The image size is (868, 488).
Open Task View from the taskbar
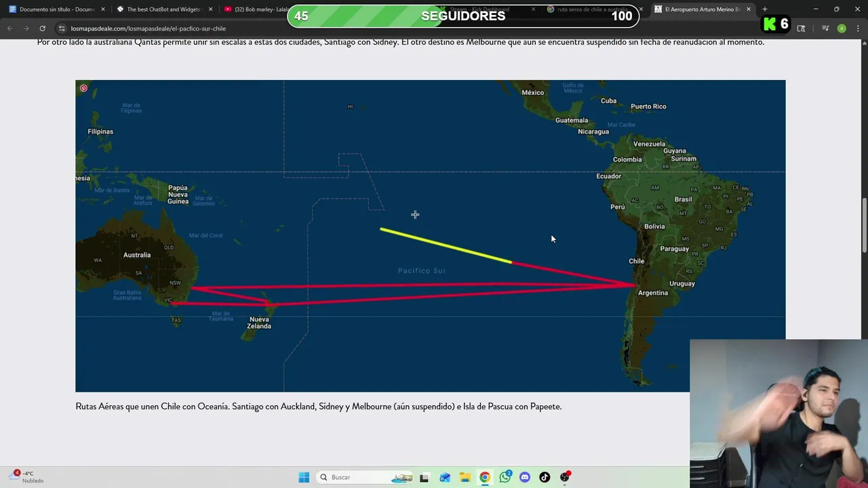[x=425, y=477]
